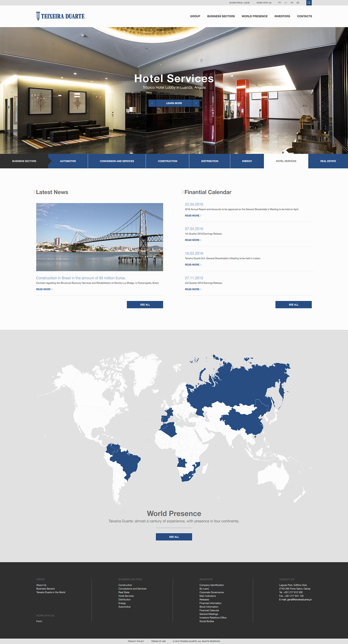Open Stock Information footer link

[209, 607]
